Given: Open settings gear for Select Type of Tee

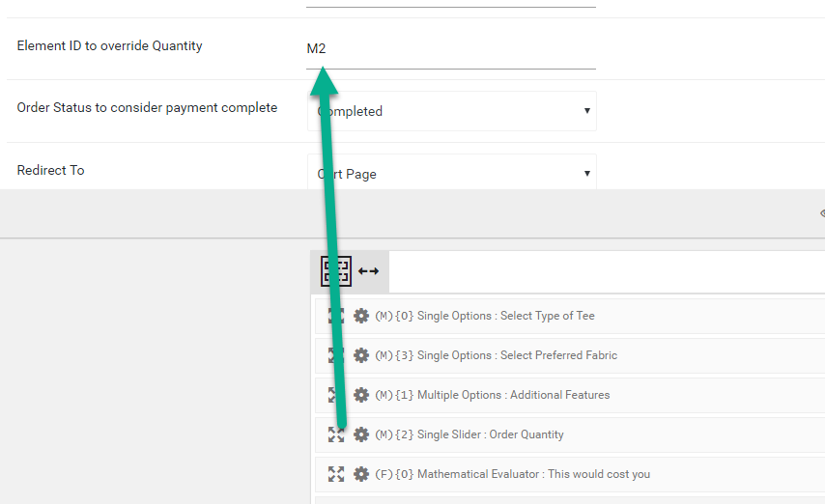Looking at the screenshot, I should 361,316.
